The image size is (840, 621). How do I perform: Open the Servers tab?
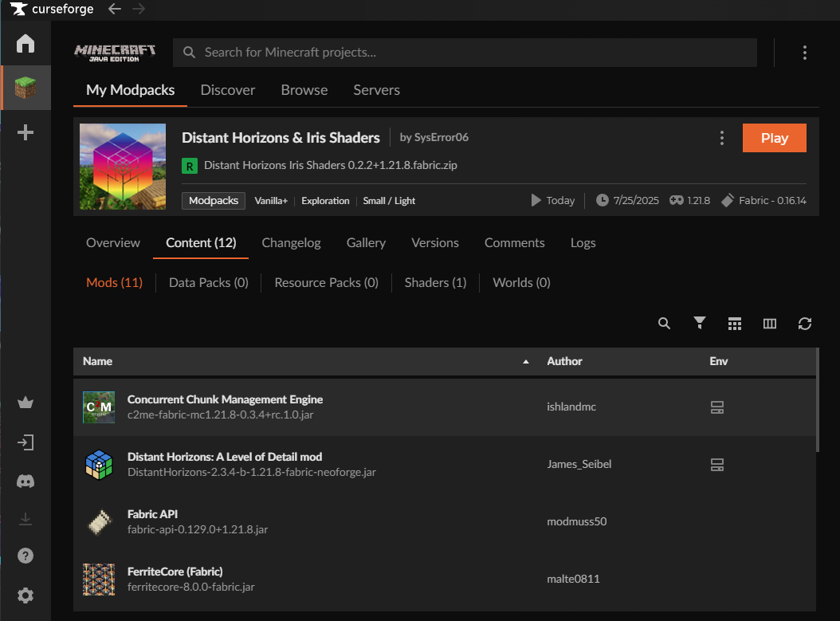click(377, 90)
